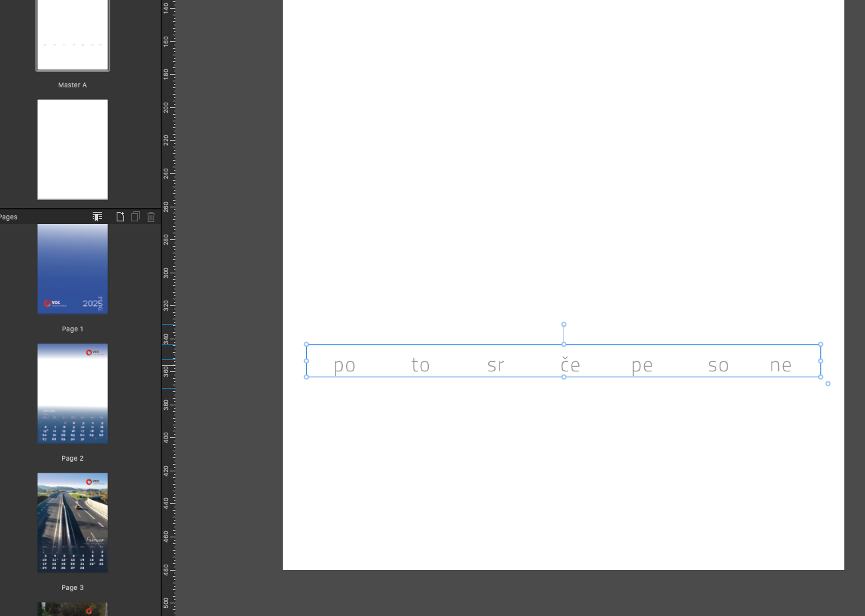Click the 'Page 2' label
Screen dimensions: 865x616
pyautogui.click(x=73, y=459)
